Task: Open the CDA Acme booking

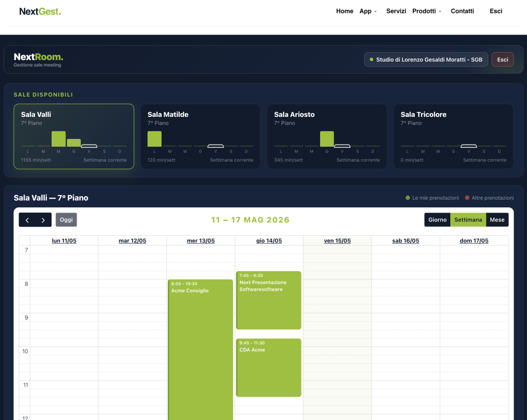Action: tap(269, 367)
